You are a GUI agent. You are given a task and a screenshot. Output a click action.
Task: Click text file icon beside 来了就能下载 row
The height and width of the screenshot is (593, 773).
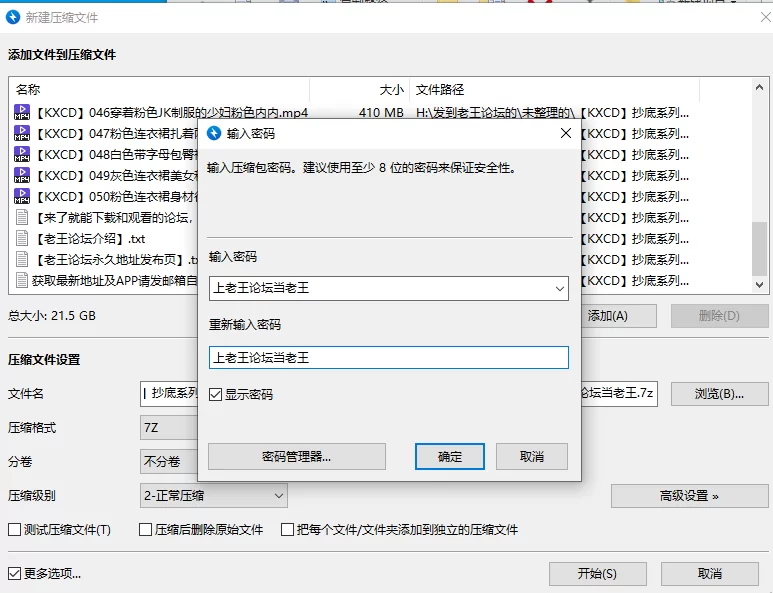coord(22,217)
